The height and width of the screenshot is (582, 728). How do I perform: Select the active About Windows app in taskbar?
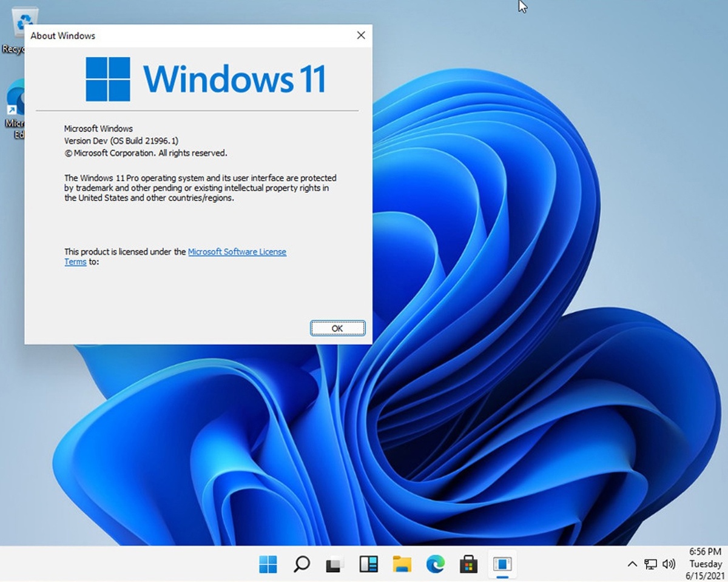click(501, 564)
